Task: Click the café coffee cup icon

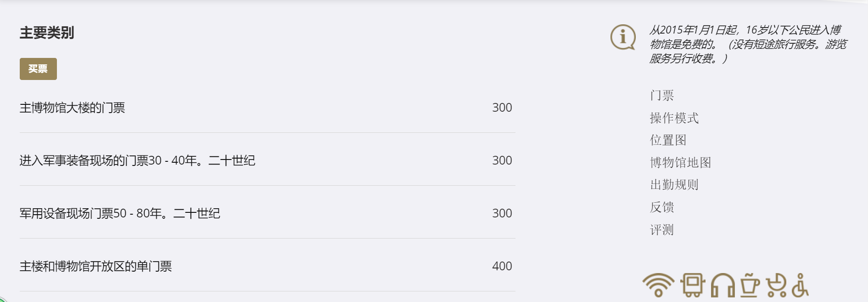Action: [x=750, y=285]
